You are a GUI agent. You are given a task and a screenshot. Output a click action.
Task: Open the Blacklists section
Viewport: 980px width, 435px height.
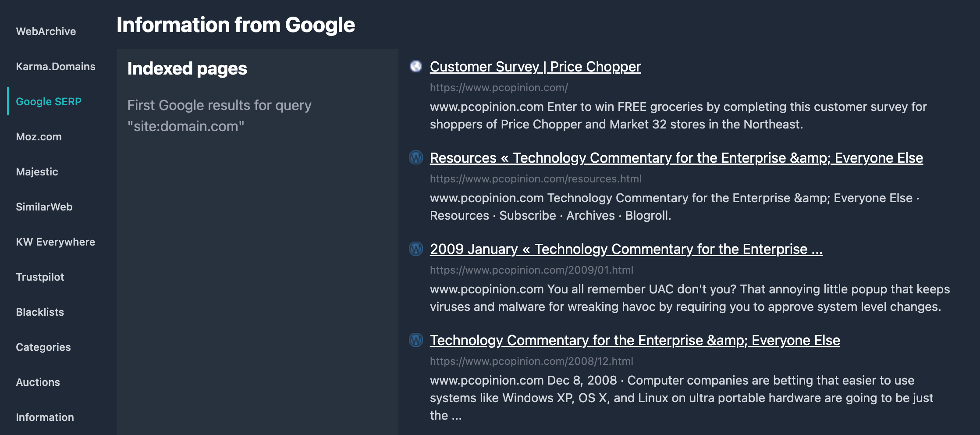[40, 312]
